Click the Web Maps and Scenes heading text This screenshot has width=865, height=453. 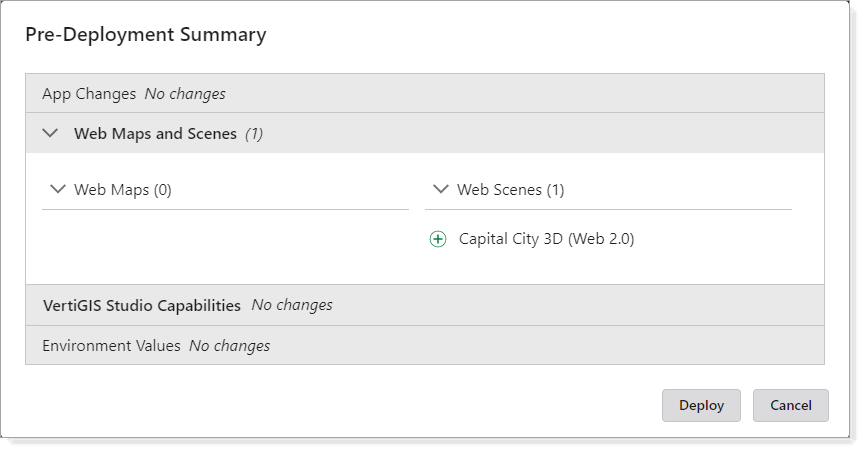point(155,133)
